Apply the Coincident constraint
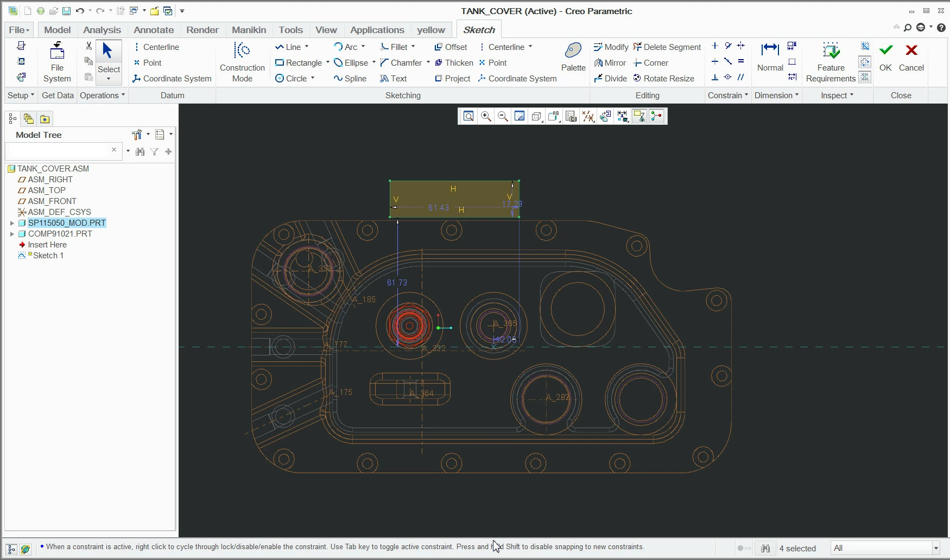Screen dimensions: 950x560 [728, 78]
